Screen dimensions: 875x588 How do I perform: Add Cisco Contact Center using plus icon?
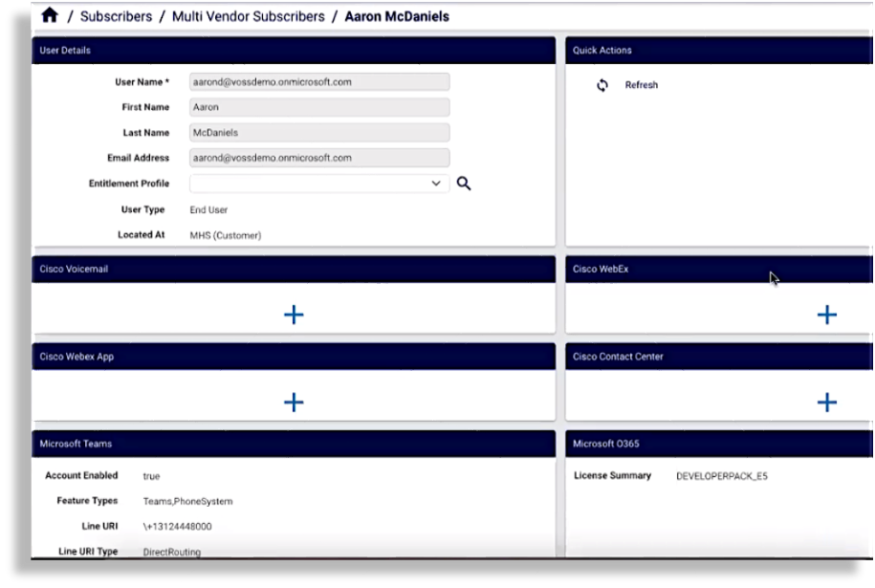(826, 402)
